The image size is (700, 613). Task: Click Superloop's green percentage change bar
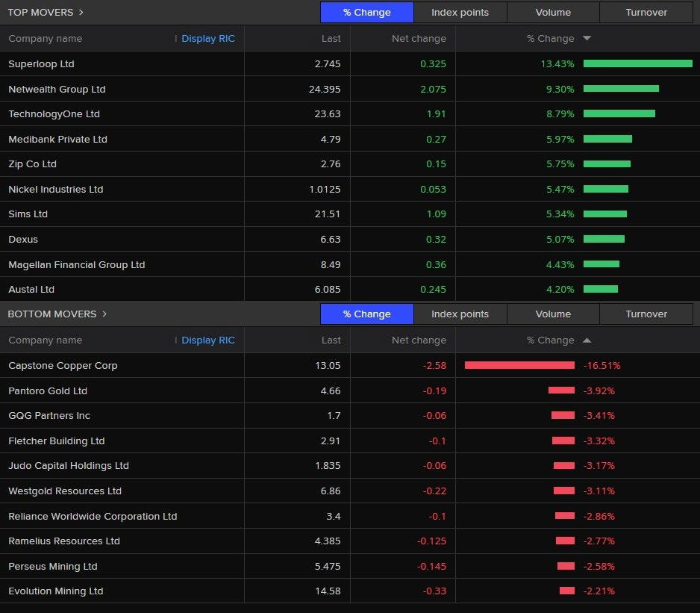(x=638, y=63)
